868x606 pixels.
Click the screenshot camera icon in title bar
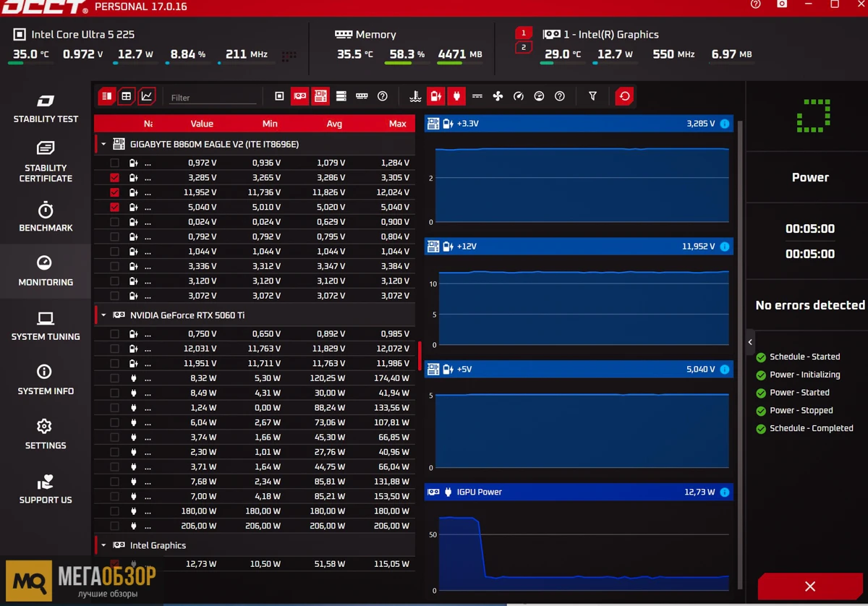click(782, 4)
